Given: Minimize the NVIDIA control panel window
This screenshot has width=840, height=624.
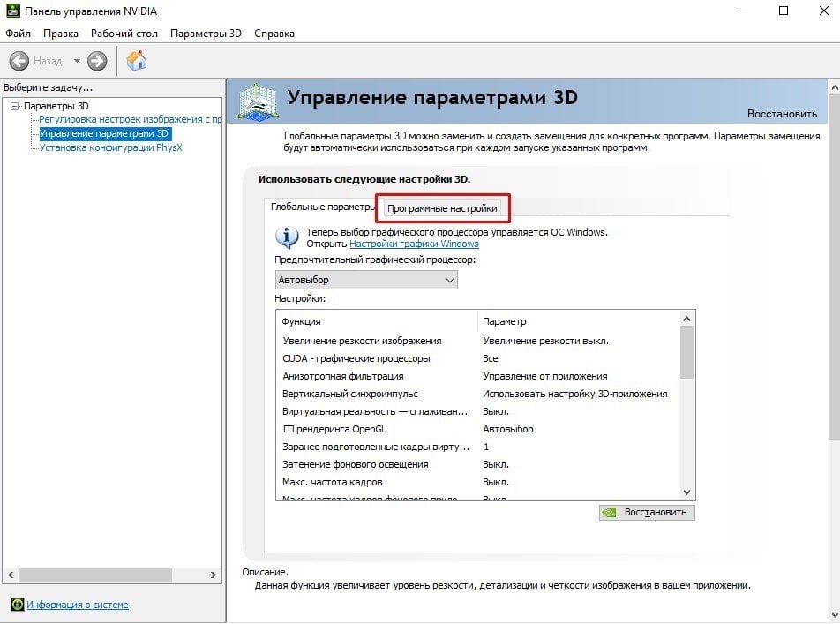Looking at the screenshot, I should [x=744, y=11].
